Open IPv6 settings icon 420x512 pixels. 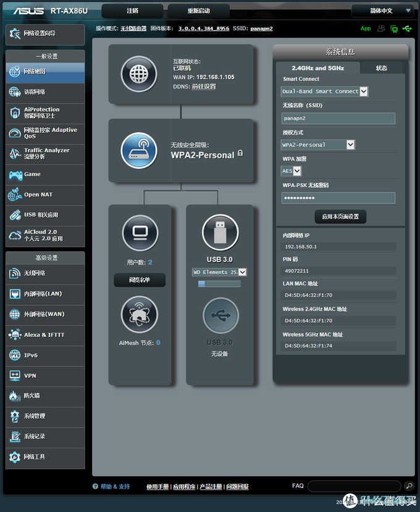point(15,356)
